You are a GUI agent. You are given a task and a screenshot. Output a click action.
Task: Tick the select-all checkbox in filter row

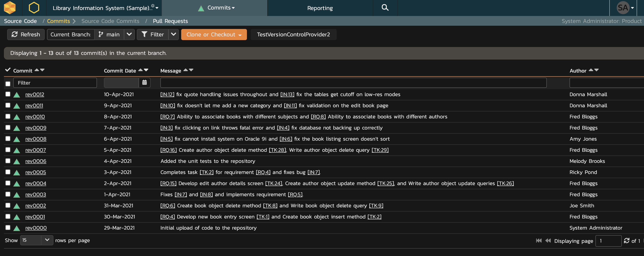point(8,84)
